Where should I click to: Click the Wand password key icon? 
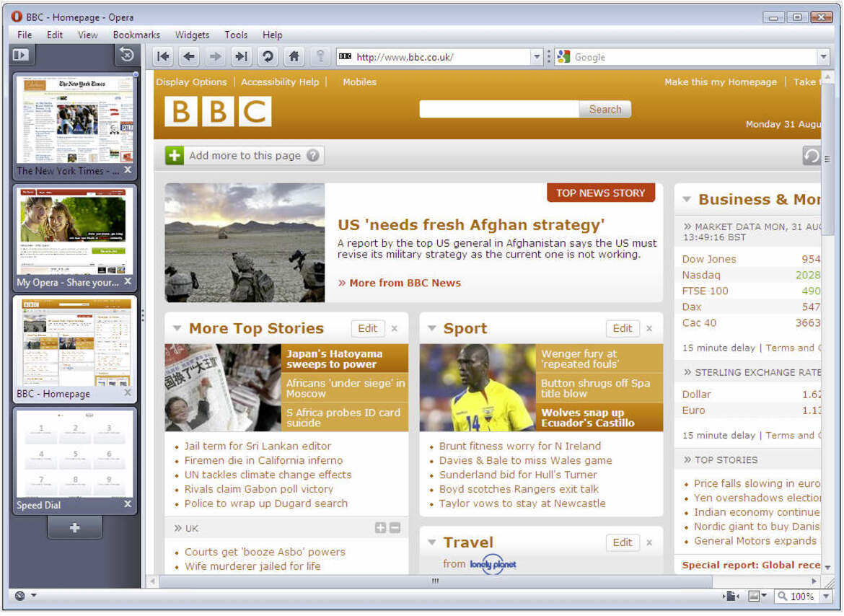(320, 56)
